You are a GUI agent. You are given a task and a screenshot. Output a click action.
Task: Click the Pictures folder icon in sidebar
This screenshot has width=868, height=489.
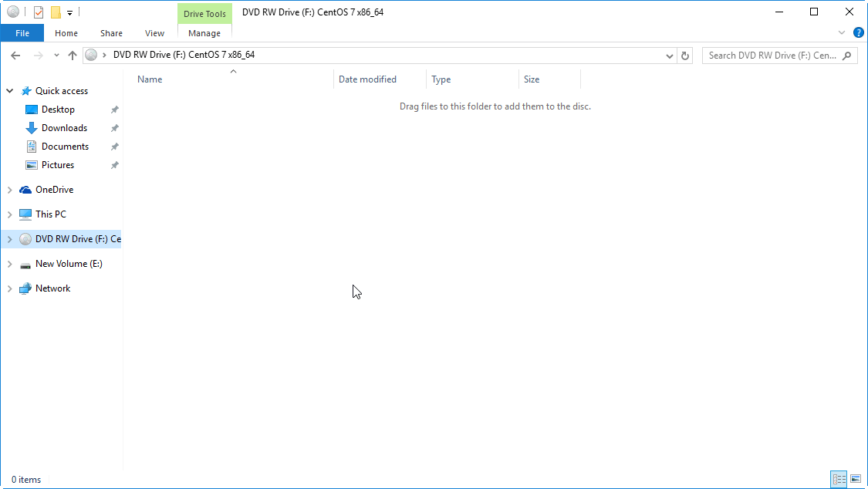[x=32, y=165]
